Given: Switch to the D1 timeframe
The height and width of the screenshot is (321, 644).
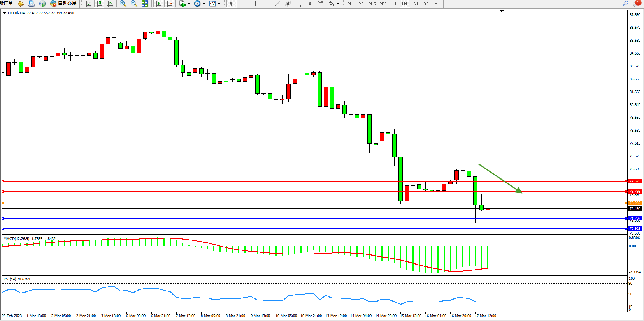Looking at the screenshot, I should [416, 4].
